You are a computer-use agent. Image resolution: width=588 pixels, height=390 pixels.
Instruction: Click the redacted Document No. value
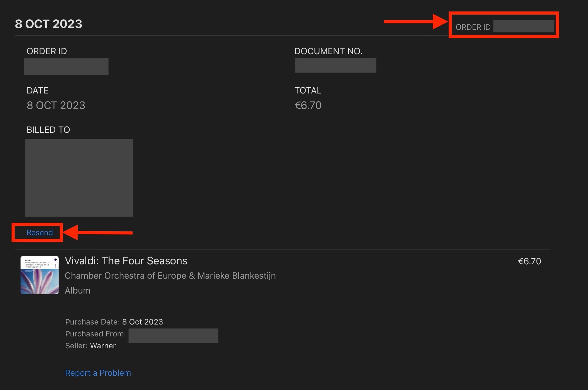click(335, 65)
